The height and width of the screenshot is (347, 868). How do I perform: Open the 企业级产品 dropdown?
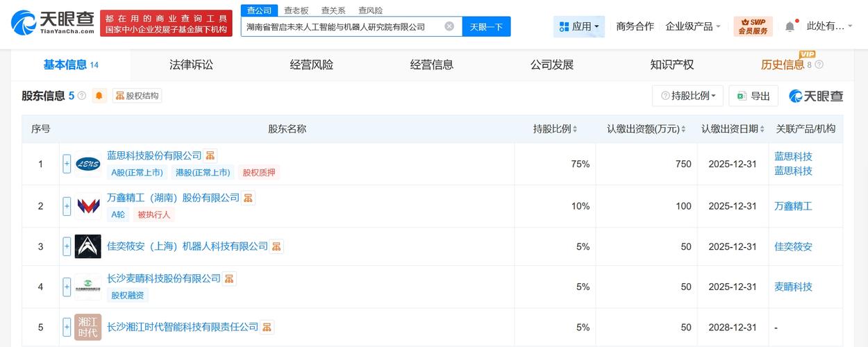693,26
